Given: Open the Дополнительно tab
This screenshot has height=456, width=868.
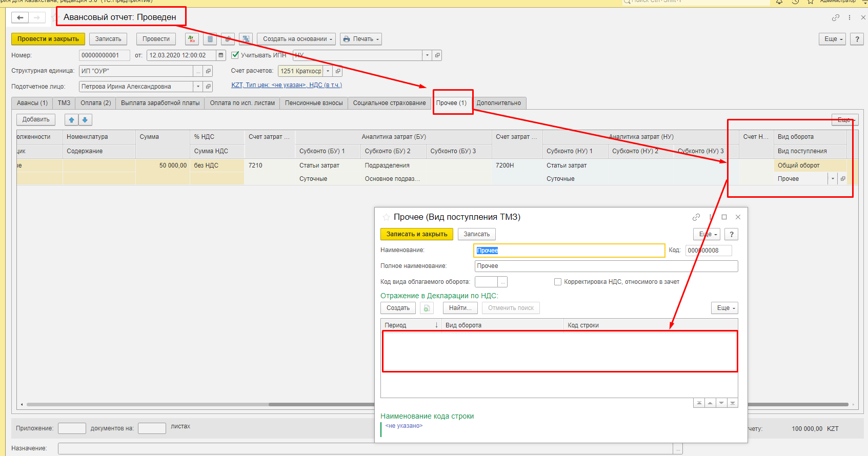Looking at the screenshot, I should coord(498,103).
